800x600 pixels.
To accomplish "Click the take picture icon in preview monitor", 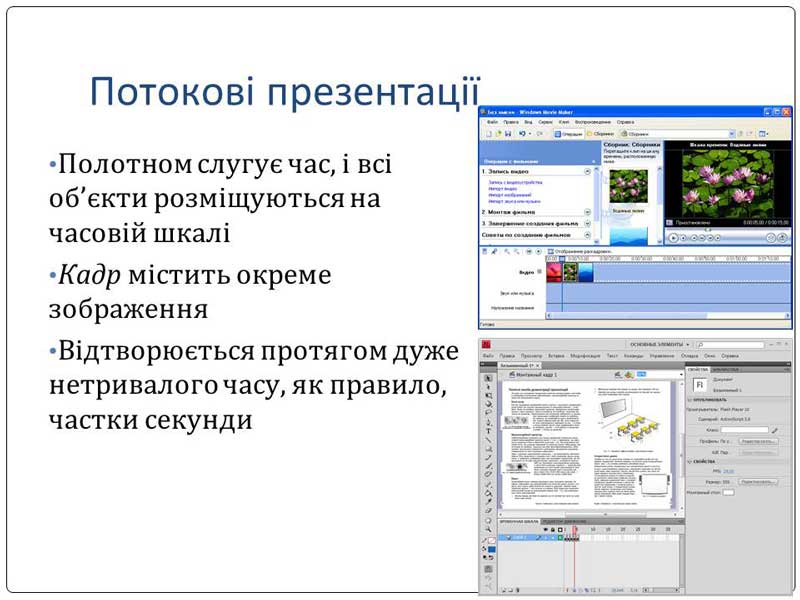I will pos(783,238).
